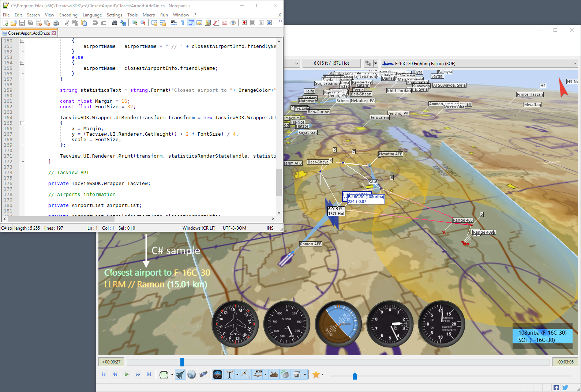Viewport: 581px width, 392px height.
Task: Click the 6 015 ft / 157L Hot field
Action: pyautogui.click(x=331, y=63)
